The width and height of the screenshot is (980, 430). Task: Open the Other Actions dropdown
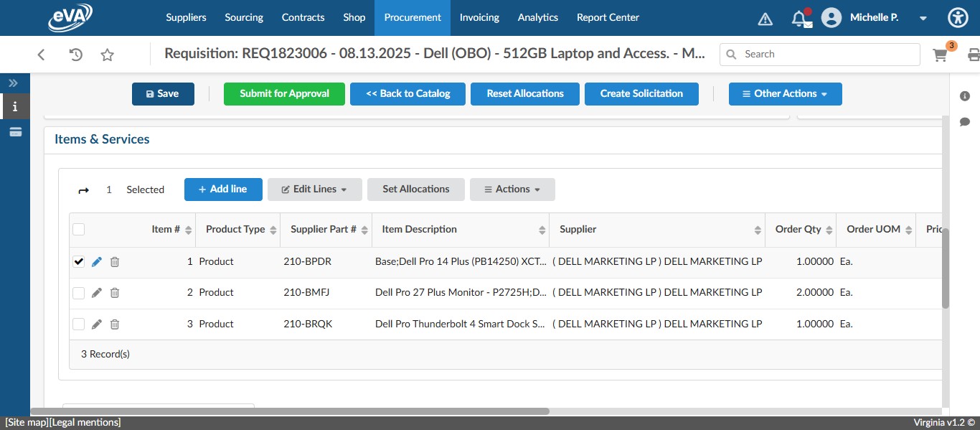(785, 93)
